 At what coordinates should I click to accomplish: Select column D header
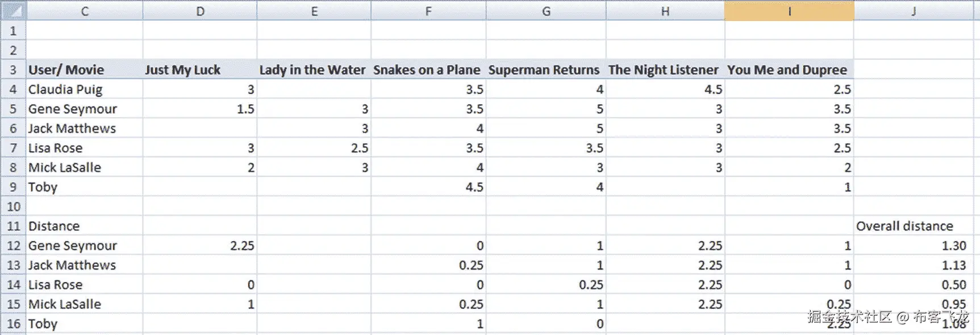coord(200,11)
